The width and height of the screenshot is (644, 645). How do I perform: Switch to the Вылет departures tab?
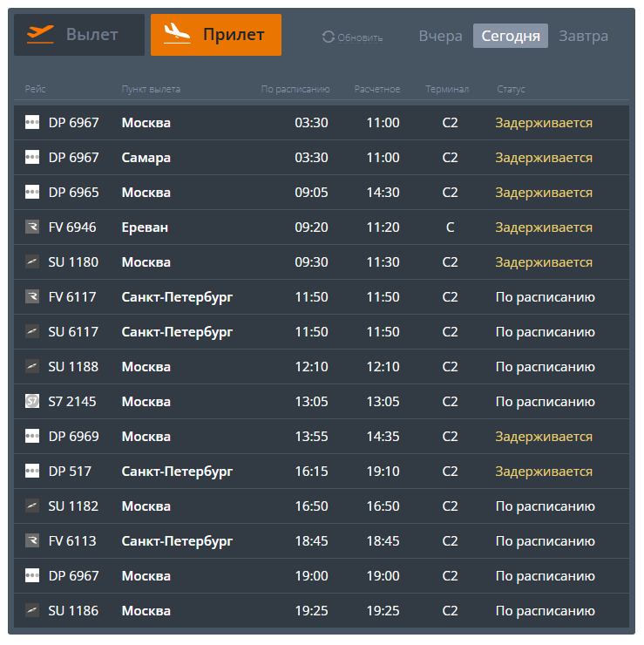79,35
